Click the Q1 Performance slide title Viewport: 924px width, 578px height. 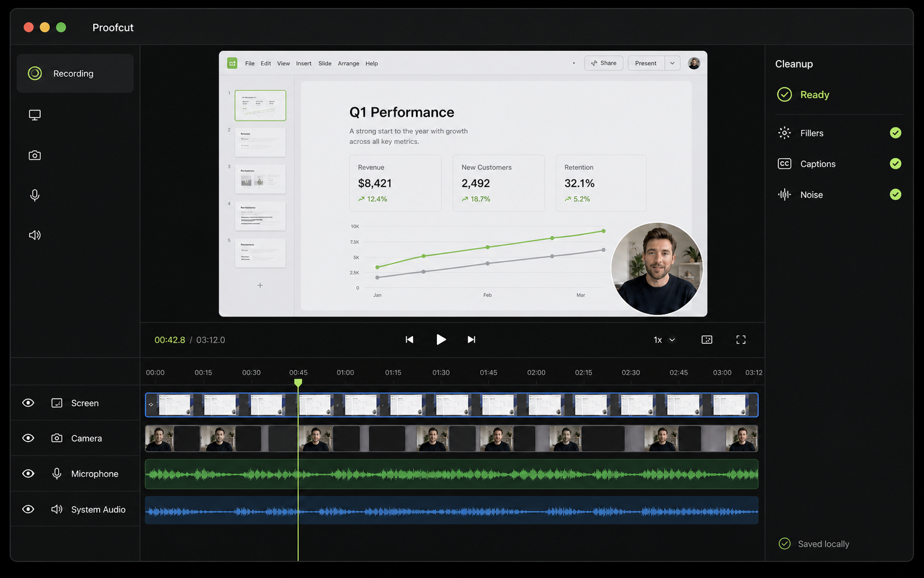pyautogui.click(x=401, y=112)
